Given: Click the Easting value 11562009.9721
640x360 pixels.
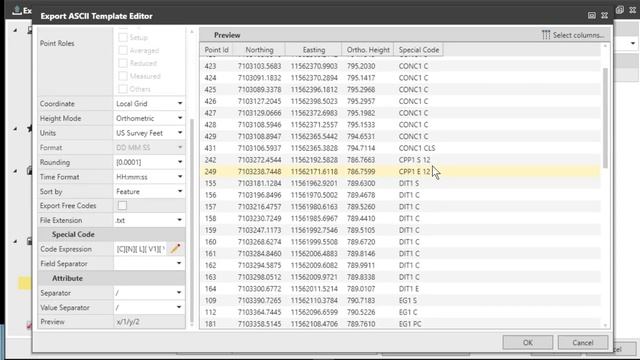Looking at the screenshot, I should 314,277.
